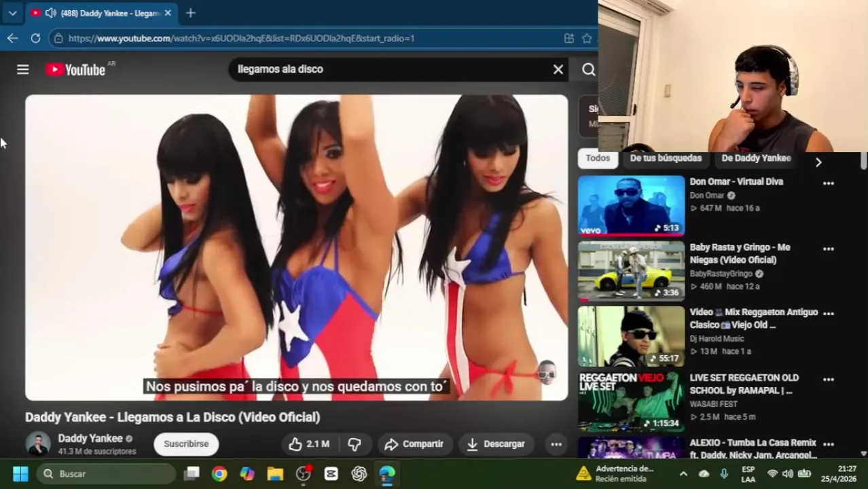Open the Daddy Yankee channel avatar
The height and width of the screenshot is (489, 868).
point(38,444)
